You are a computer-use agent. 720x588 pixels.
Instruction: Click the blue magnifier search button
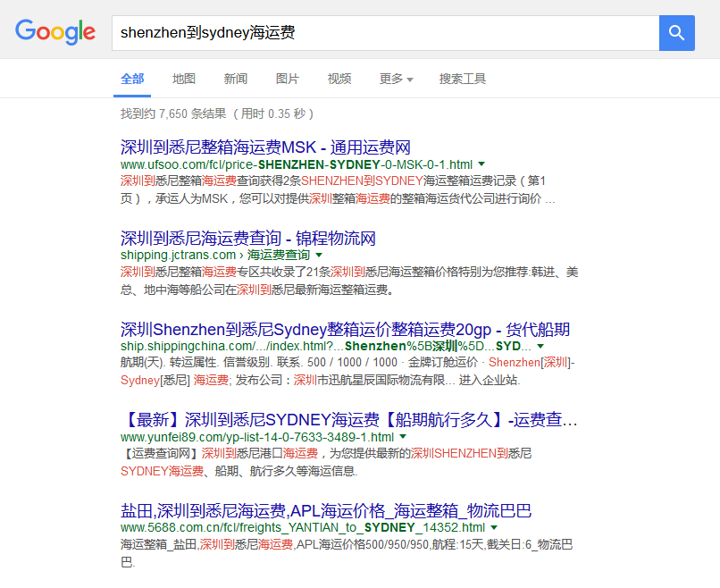coord(676,33)
